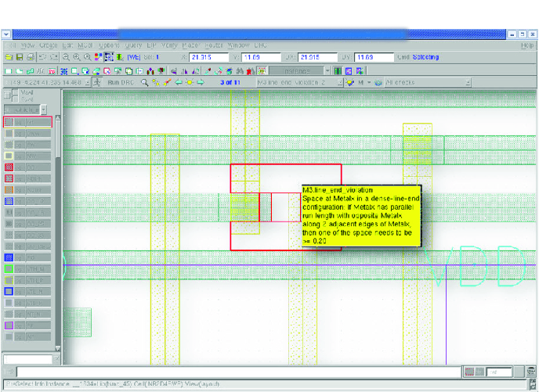Click the DRC magnifier search icon
This screenshot has height=392, width=539.
coord(145,82)
